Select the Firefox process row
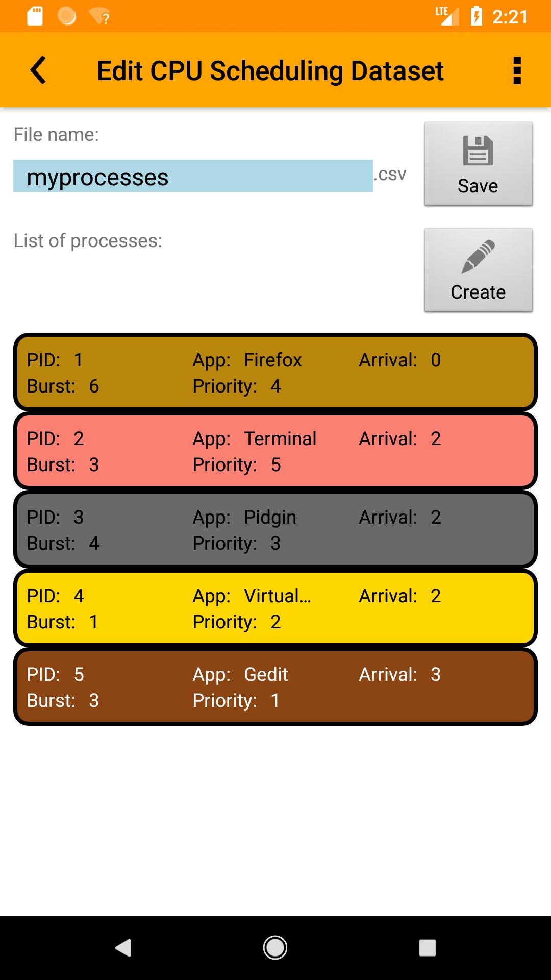The image size is (551, 980). tap(275, 373)
